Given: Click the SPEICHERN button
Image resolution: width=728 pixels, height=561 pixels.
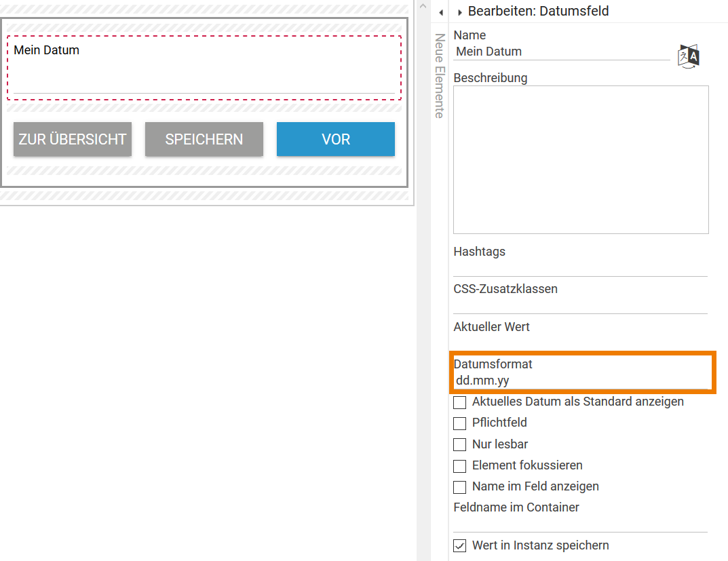Looking at the screenshot, I should (x=204, y=139).
